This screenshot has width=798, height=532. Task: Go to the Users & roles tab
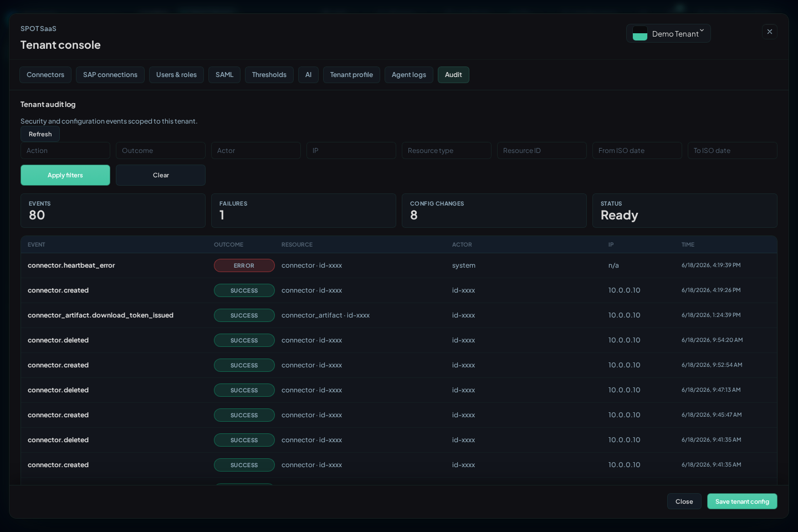(176, 75)
